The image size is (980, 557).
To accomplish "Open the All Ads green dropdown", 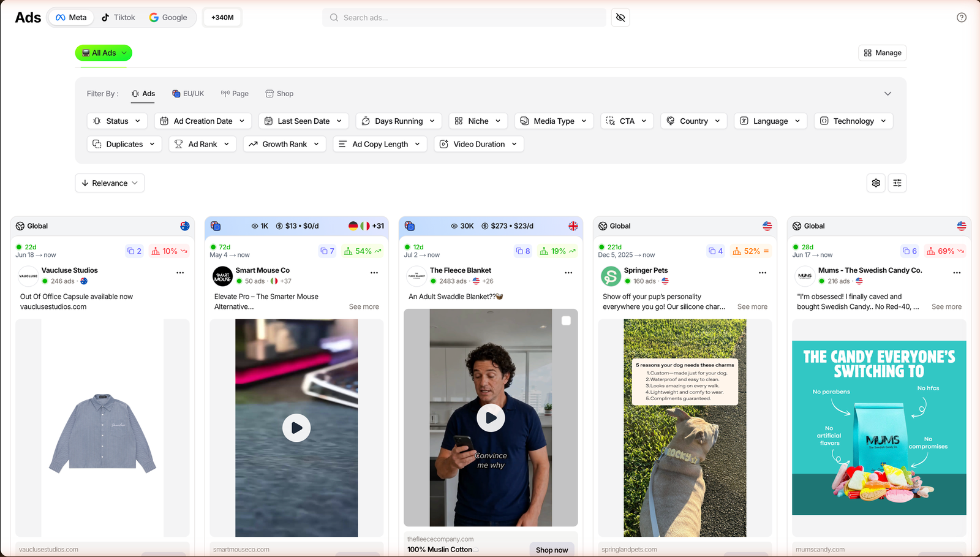I will point(104,53).
